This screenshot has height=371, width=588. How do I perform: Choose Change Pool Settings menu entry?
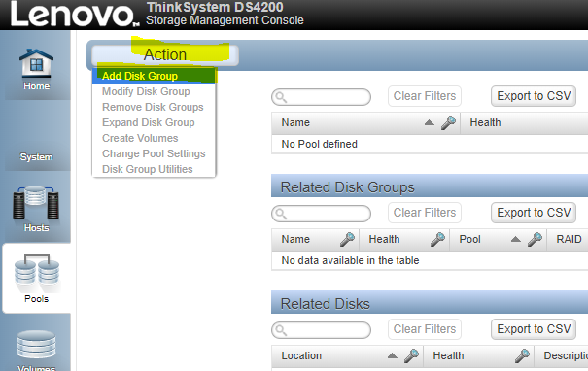pos(154,153)
